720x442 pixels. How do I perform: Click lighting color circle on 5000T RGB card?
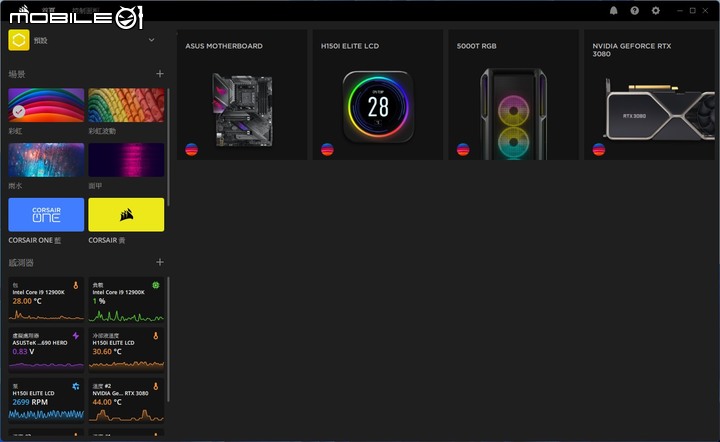[x=463, y=150]
